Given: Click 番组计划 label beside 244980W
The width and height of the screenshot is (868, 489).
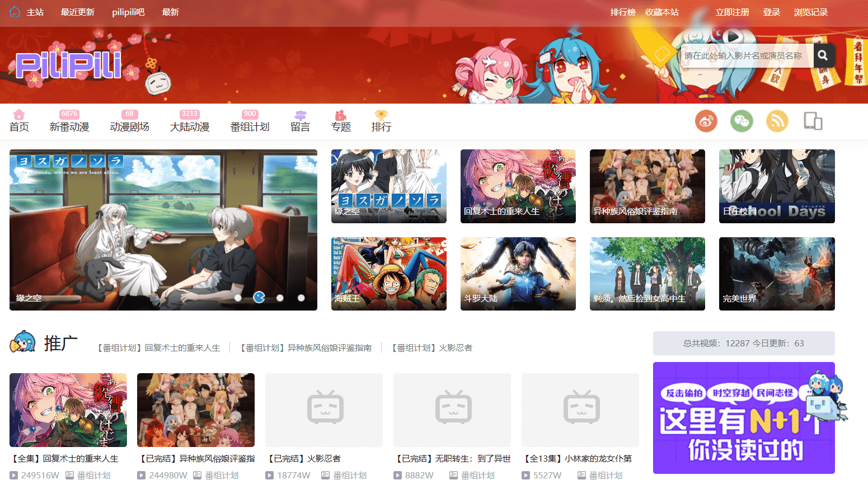Looking at the screenshot, I should pos(222,476).
